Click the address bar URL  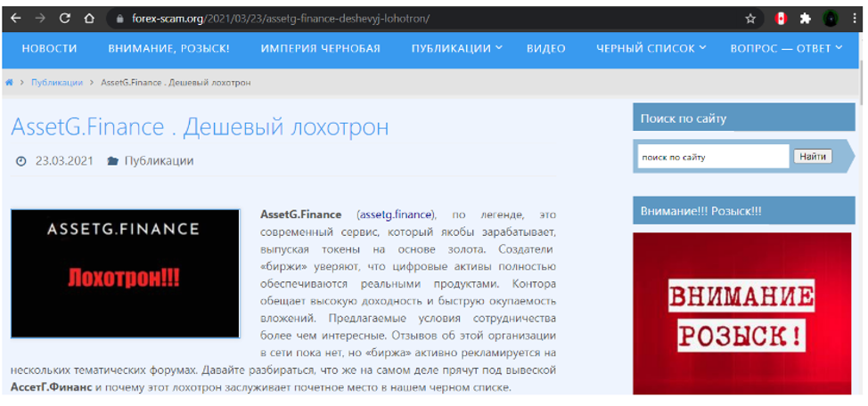pos(281,19)
